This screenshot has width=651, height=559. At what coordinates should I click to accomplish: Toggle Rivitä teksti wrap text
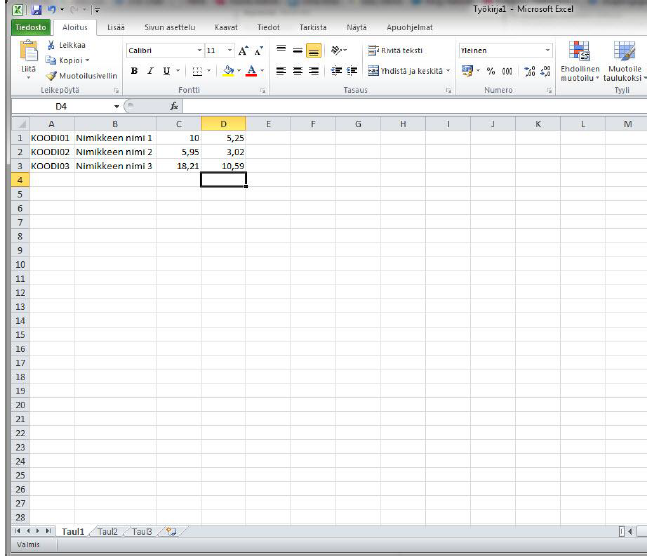click(x=395, y=50)
